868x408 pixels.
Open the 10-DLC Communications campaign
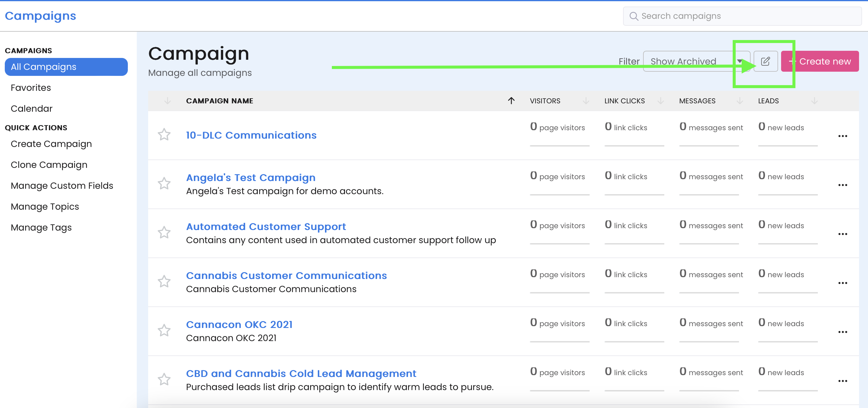pyautogui.click(x=251, y=135)
